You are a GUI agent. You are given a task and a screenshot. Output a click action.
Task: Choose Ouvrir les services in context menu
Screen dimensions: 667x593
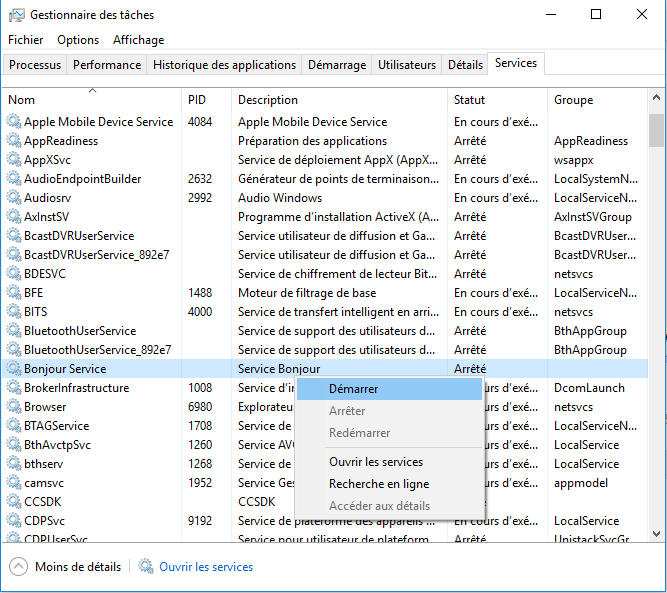click(389, 462)
